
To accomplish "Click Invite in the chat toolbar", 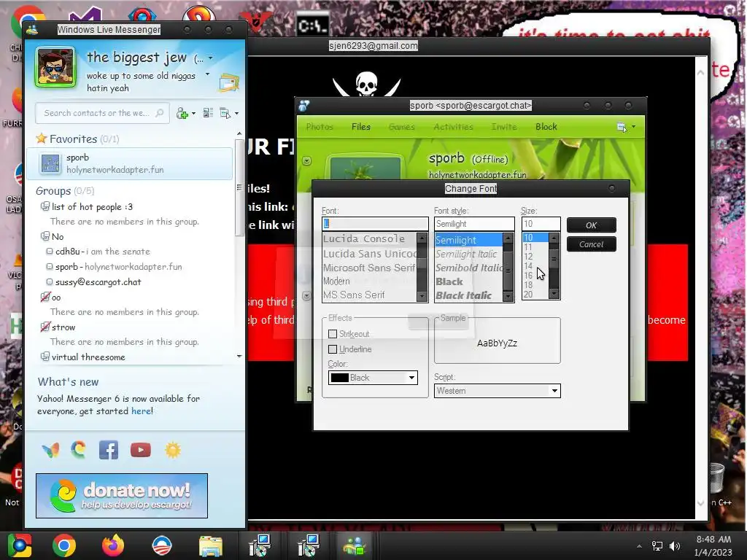I will 504,127.
